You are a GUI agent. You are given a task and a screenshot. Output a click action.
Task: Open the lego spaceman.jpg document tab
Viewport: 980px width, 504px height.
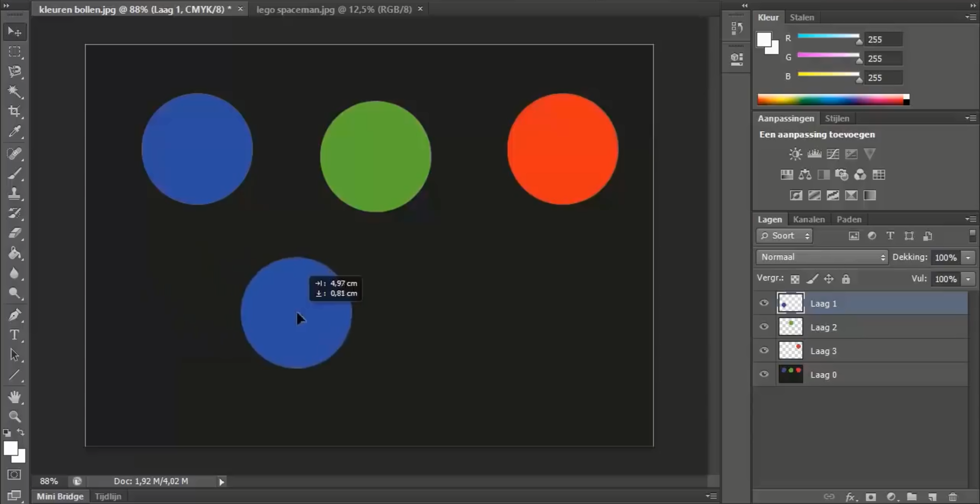click(x=334, y=9)
